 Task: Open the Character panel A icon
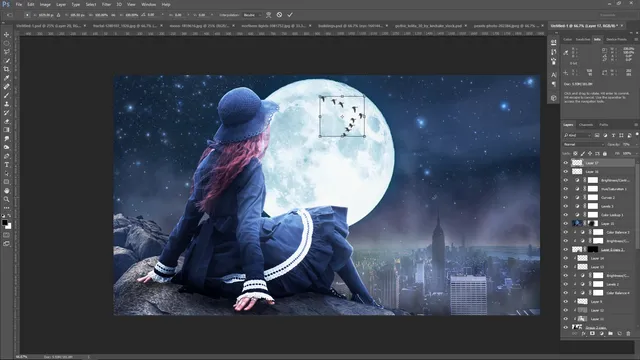(553, 75)
